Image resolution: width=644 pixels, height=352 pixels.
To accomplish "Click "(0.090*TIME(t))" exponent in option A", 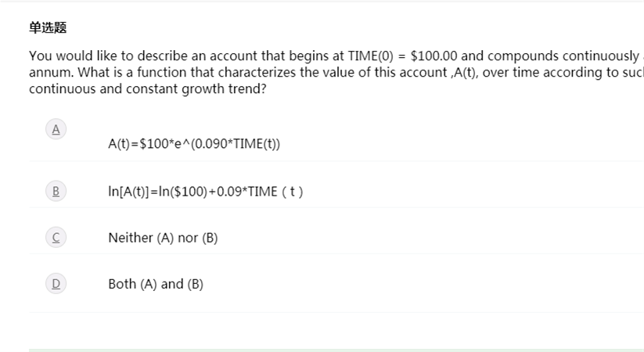I will tap(236, 144).
